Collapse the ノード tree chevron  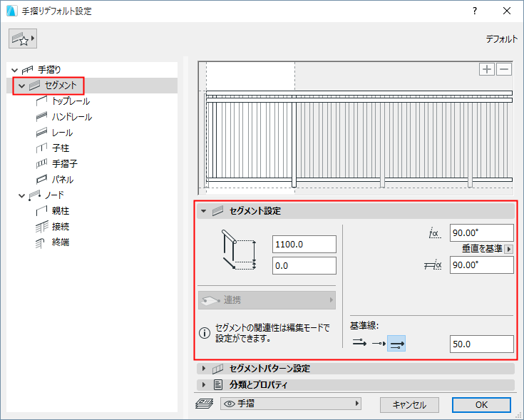21,195
